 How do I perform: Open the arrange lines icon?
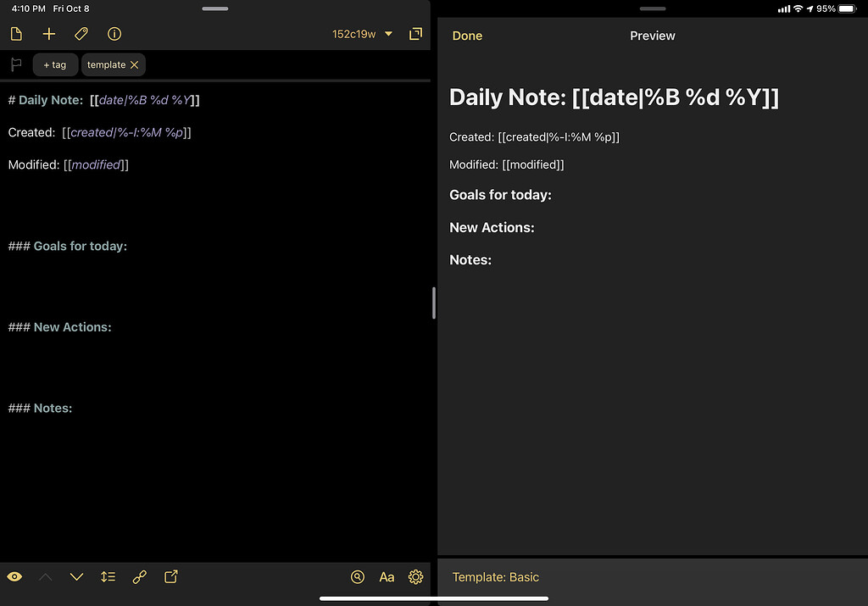pos(108,577)
